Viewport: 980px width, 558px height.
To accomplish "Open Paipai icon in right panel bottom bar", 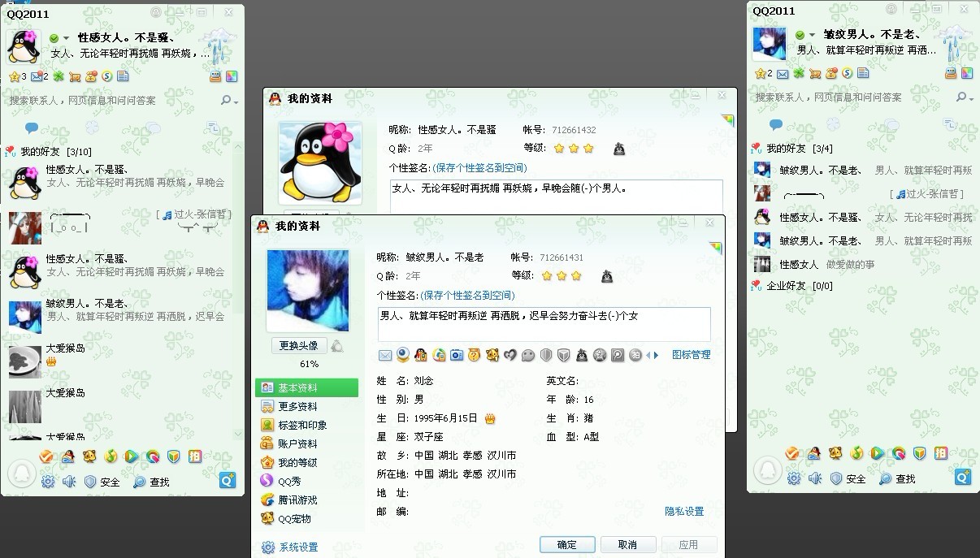I will click(x=941, y=453).
